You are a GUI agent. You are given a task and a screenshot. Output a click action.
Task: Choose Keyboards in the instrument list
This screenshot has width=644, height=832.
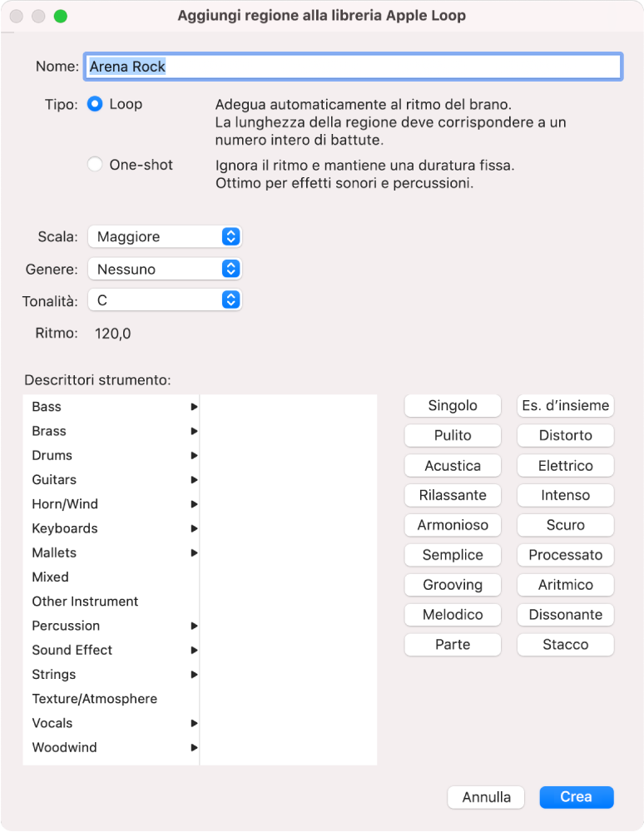(x=65, y=528)
